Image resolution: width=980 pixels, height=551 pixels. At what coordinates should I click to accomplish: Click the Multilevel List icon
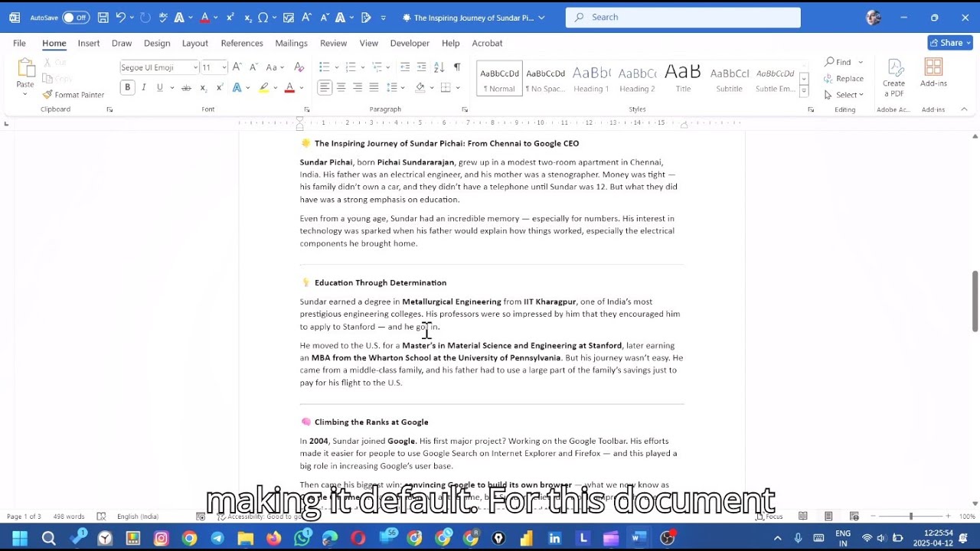click(377, 67)
